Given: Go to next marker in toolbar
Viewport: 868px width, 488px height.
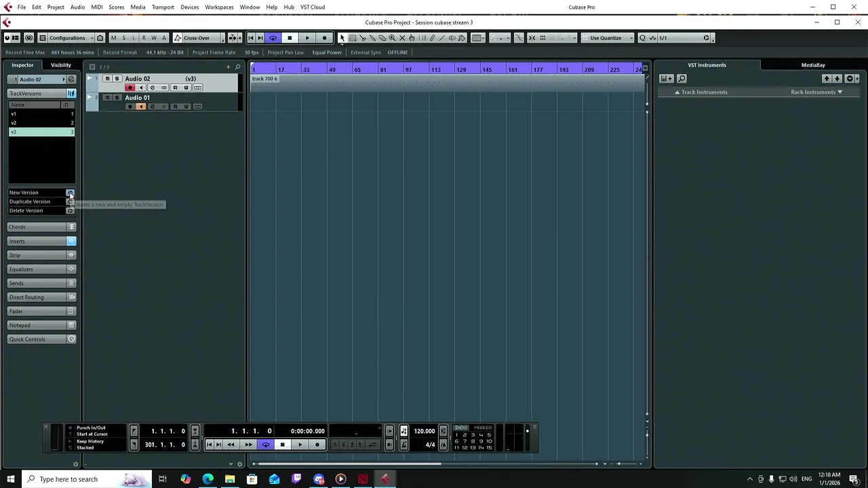Looking at the screenshot, I should click(x=260, y=38).
